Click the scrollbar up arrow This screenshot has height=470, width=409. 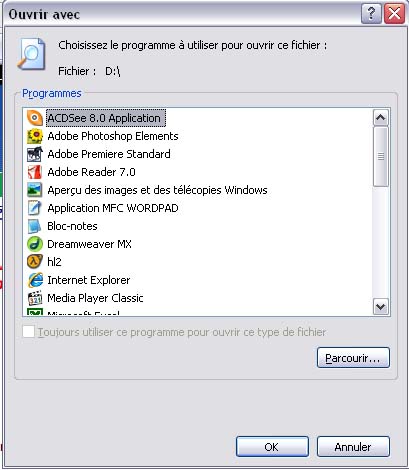pyautogui.click(x=381, y=118)
